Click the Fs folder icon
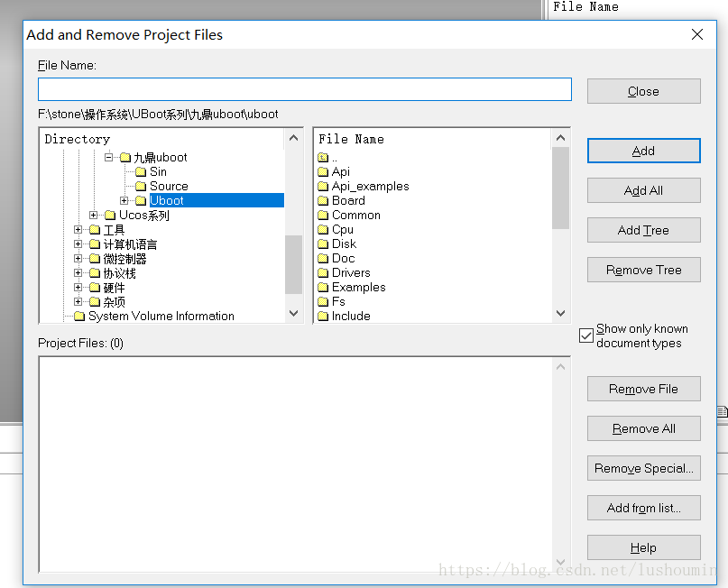This screenshot has width=728, height=588. (x=323, y=301)
